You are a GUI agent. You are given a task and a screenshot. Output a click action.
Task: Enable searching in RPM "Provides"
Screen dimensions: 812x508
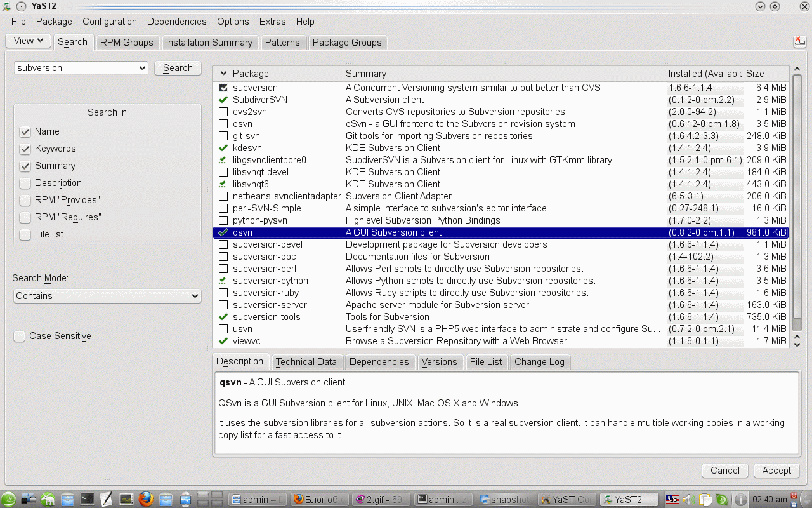click(25, 200)
